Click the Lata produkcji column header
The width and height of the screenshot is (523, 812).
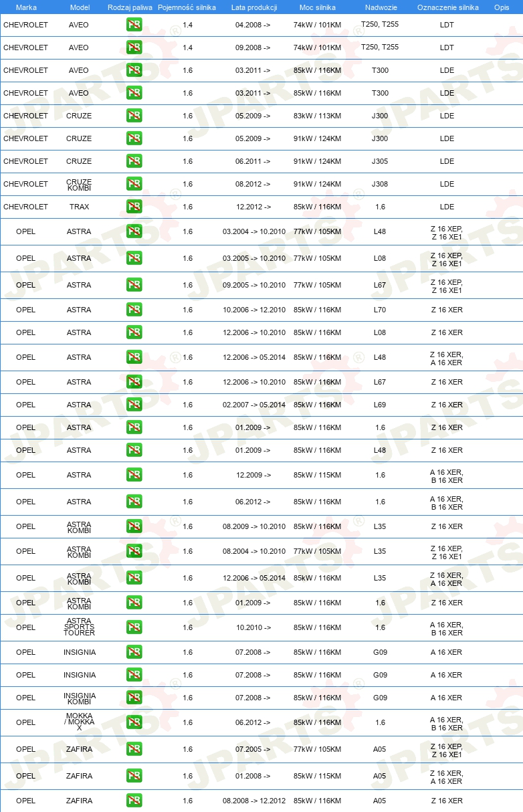click(x=254, y=7)
